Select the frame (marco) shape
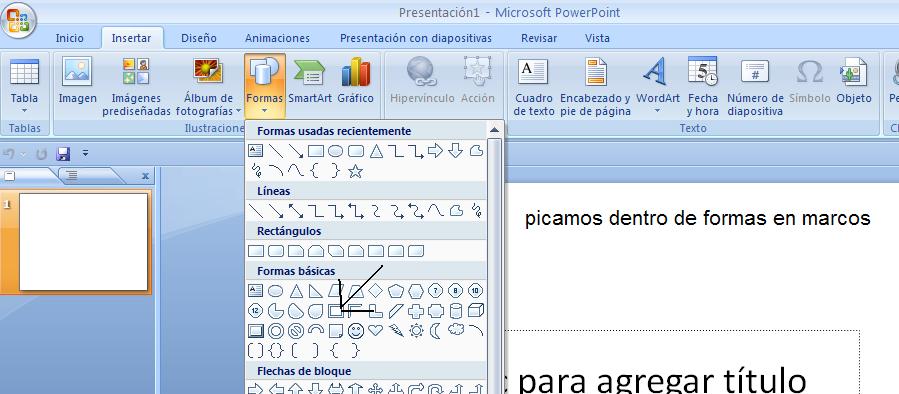Image resolution: width=899 pixels, height=394 pixels. (335, 311)
